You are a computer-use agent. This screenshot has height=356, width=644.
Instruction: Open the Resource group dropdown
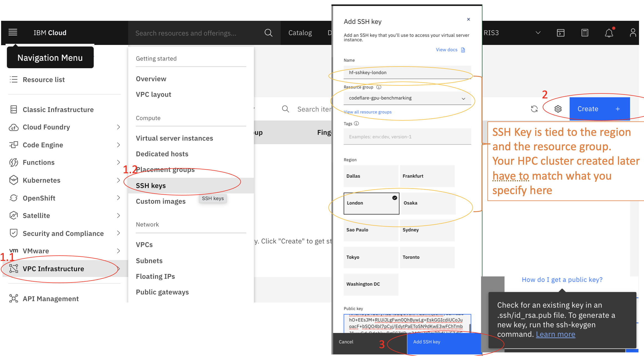(407, 98)
